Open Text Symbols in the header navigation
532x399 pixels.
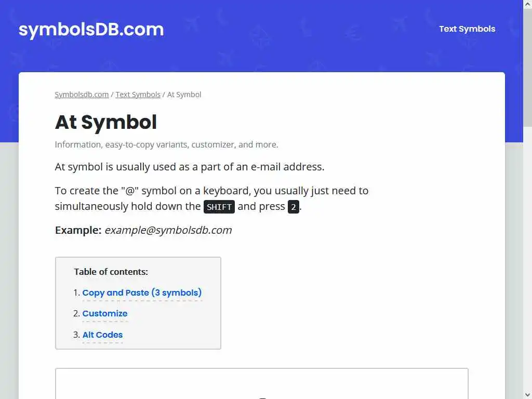click(x=467, y=29)
